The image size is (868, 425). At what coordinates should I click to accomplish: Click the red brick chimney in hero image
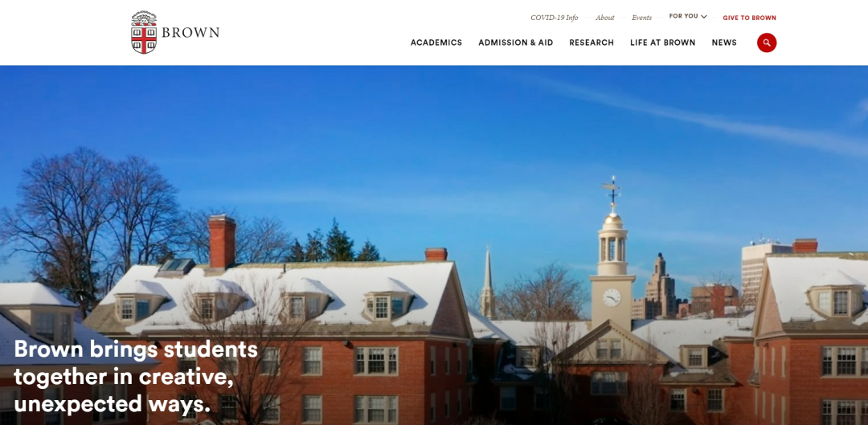click(222, 242)
